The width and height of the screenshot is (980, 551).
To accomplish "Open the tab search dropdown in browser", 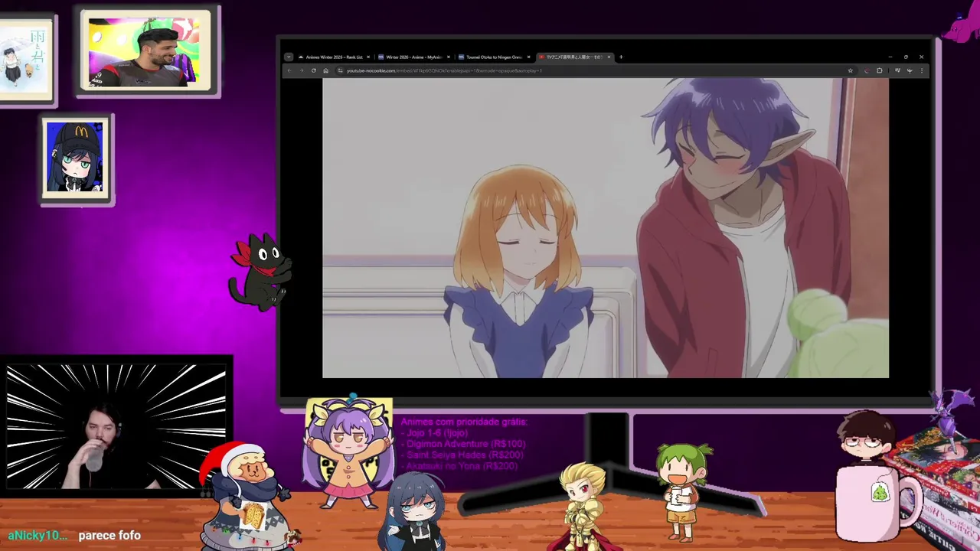I will click(x=289, y=57).
